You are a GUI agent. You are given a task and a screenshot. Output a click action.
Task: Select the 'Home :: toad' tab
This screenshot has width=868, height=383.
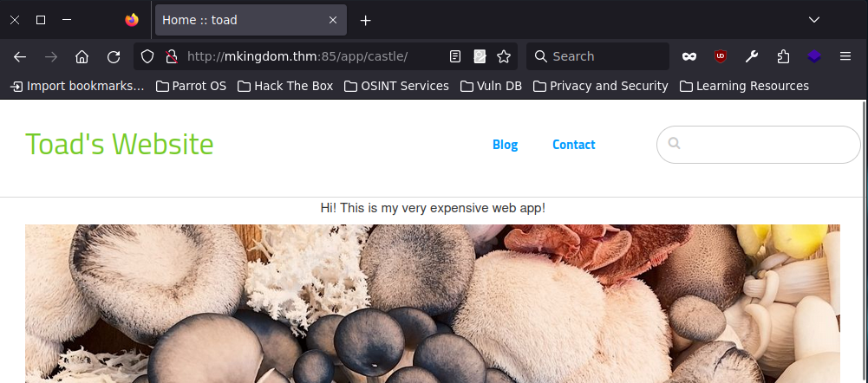click(251, 20)
